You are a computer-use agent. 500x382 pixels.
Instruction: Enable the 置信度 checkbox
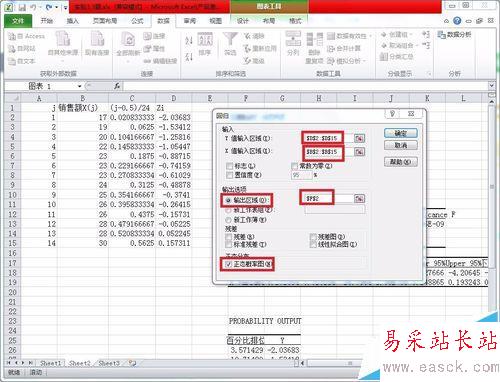(229, 175)
